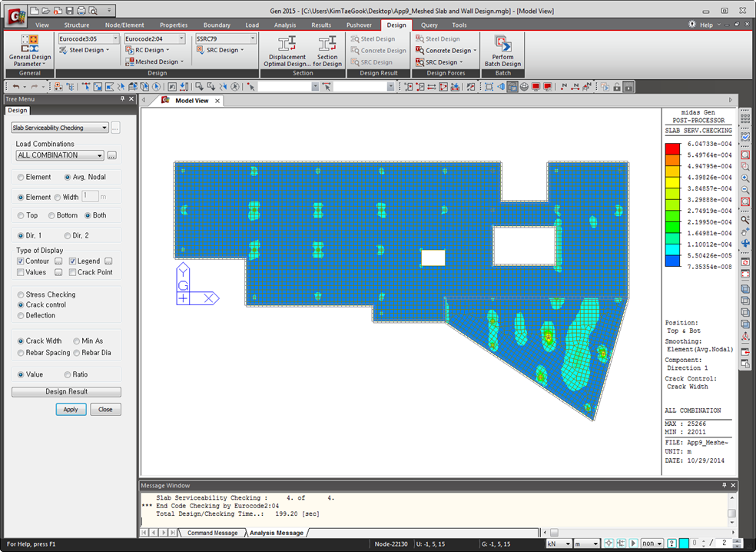Close the Message Window panel
Screen dimensions: 756x552
(734, 485)
